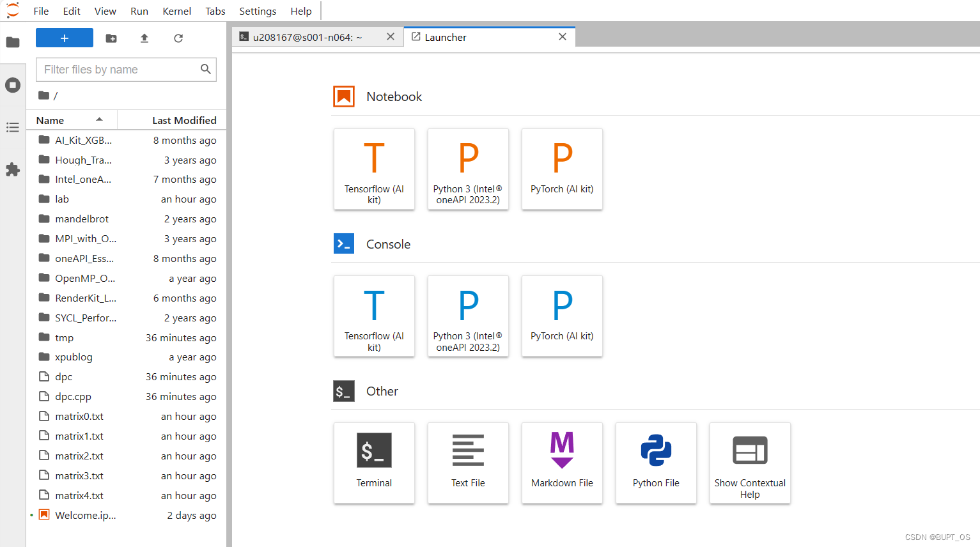This screenshot has width=980, height=547.
Task: Open the Edit menu
Action: pyautogui.click(x=72, y=11)
